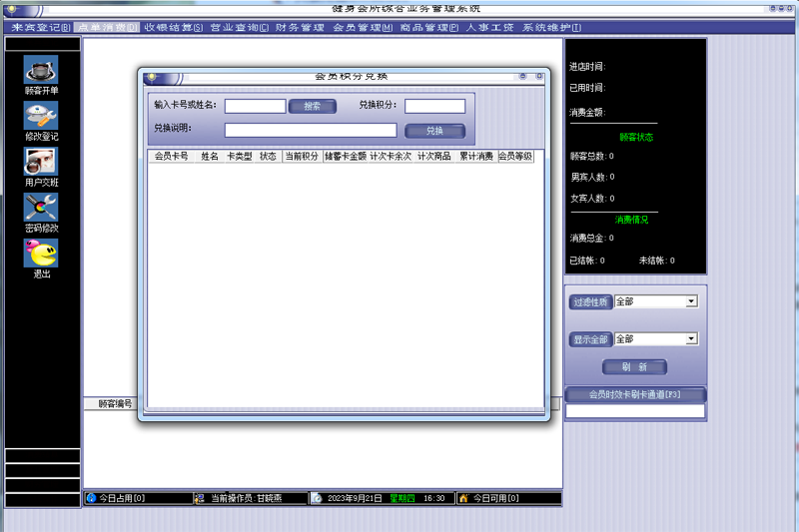Open the 来宾登记 menu
This screenshot has width=799, height=532.
(x=39, y=27)
